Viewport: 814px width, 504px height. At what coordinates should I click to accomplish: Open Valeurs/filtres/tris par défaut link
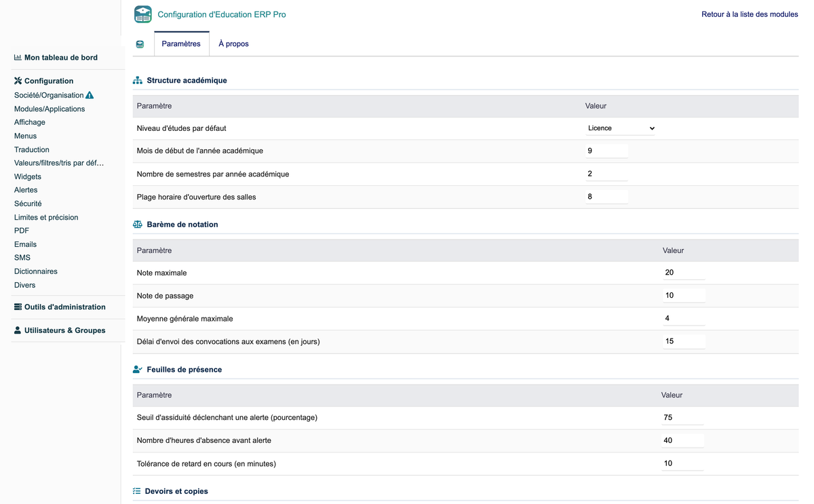[59, 163]
